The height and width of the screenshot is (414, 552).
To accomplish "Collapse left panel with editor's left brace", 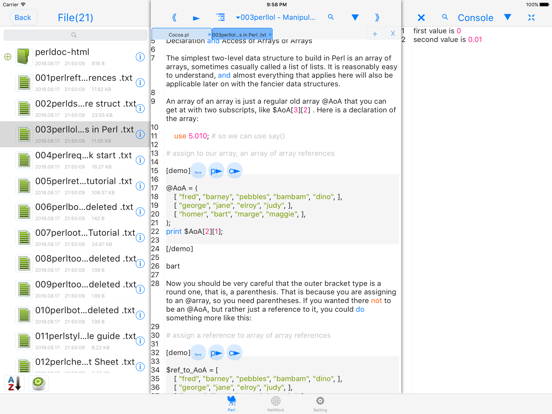I will (174, 18).
